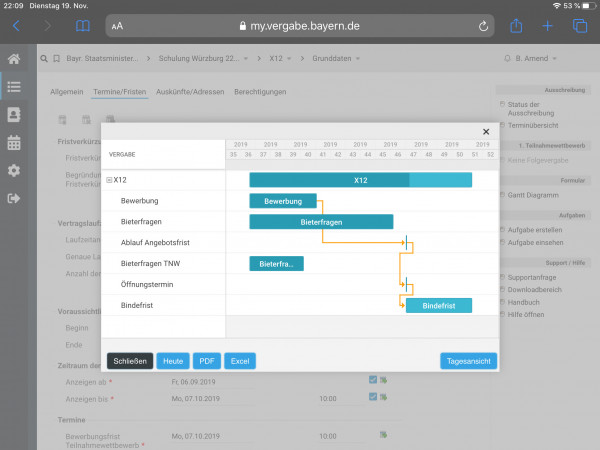Select the Bieterfragen bar in timeline
600x450 pixels.
[x=321, y=222]
